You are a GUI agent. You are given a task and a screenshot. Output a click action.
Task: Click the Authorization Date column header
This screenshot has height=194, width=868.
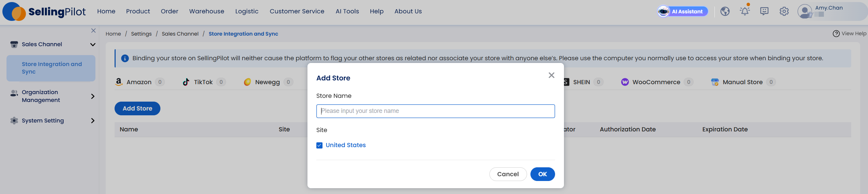[628, 129]
